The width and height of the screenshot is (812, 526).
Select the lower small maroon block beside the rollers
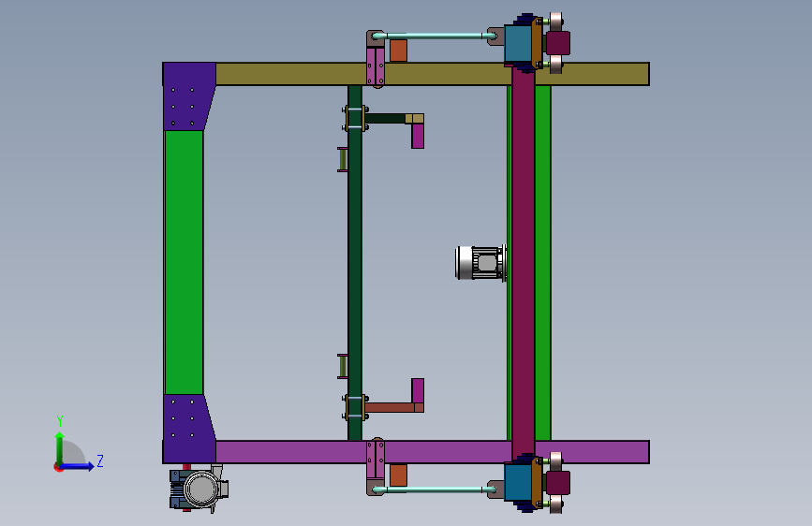558,483
